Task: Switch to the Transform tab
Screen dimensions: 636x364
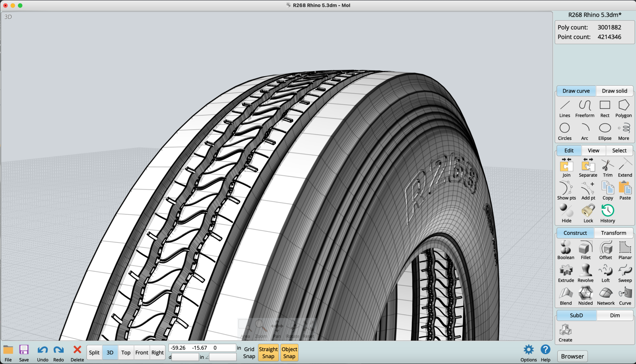Action: (x=613, y=233)
